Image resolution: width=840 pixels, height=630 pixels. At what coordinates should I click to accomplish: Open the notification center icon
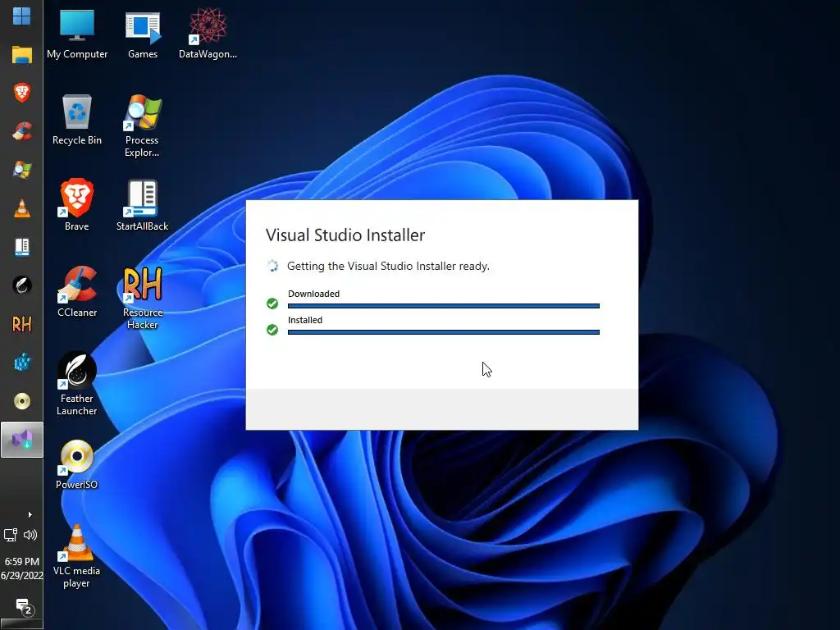(23, 607)
